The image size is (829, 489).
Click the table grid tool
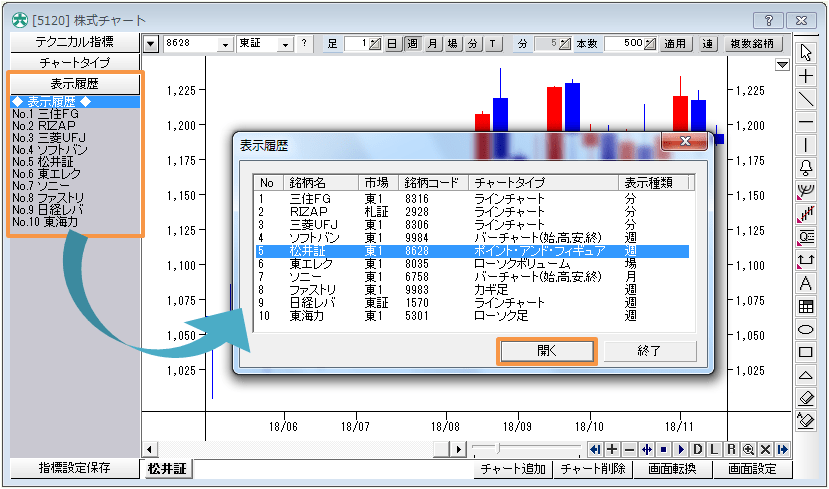tap(805, 306)
